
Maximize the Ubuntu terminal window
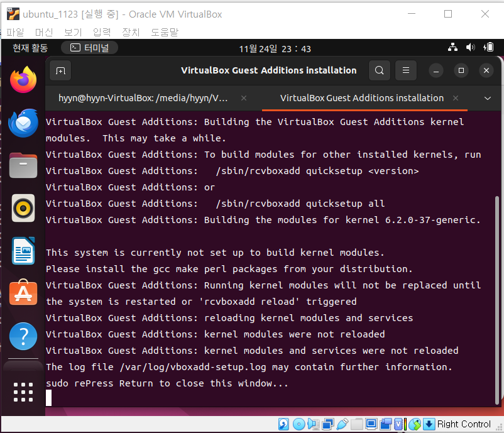click(x=461, y=70)
